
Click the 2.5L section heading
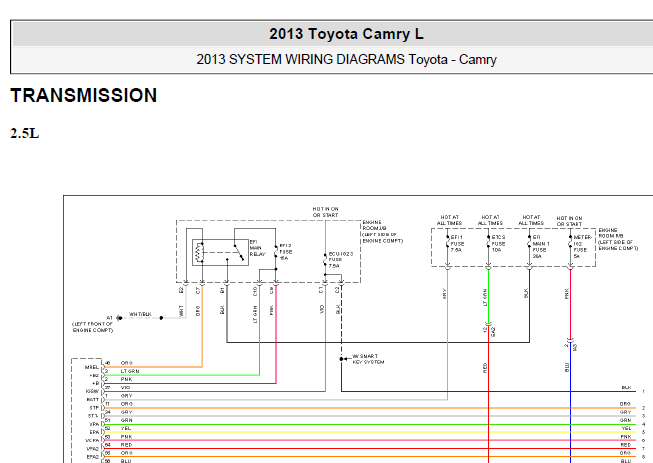(x=25, y=134)
